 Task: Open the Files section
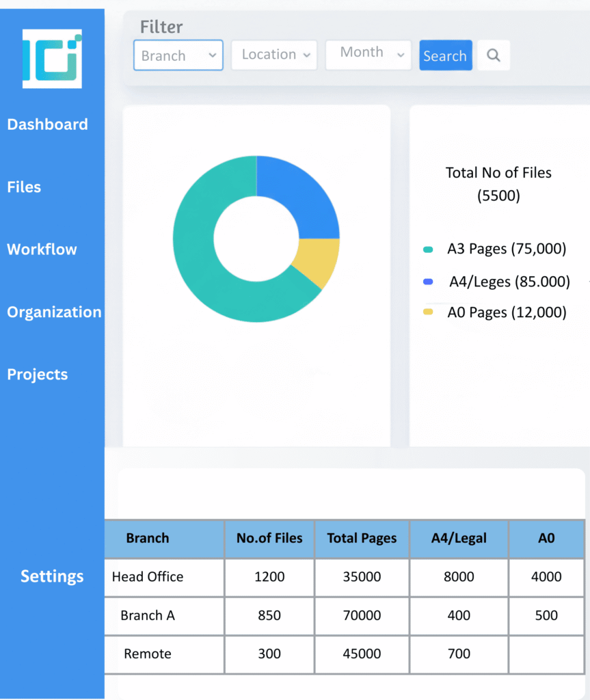(24, 187)
